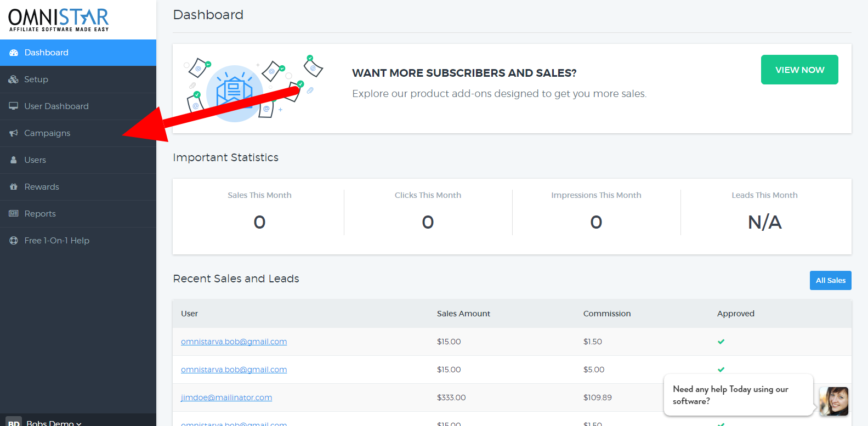This screenshot has width=868, height=426.
Task: Go to Campaigns in the sidebar
Action: [x=78, y=133]
